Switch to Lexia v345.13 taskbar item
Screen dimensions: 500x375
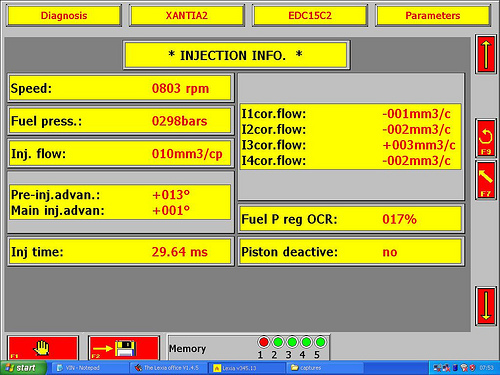click(x=247, y=368)
